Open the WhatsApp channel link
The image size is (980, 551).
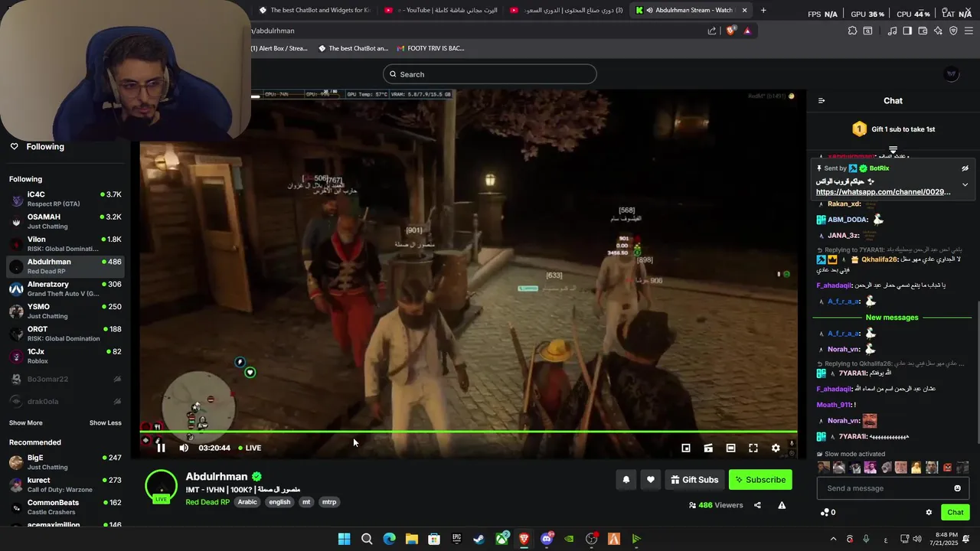tap(883, 192)
